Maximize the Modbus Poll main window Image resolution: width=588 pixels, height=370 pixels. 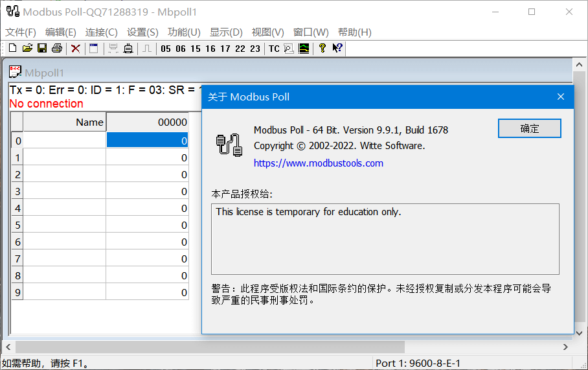532,12
